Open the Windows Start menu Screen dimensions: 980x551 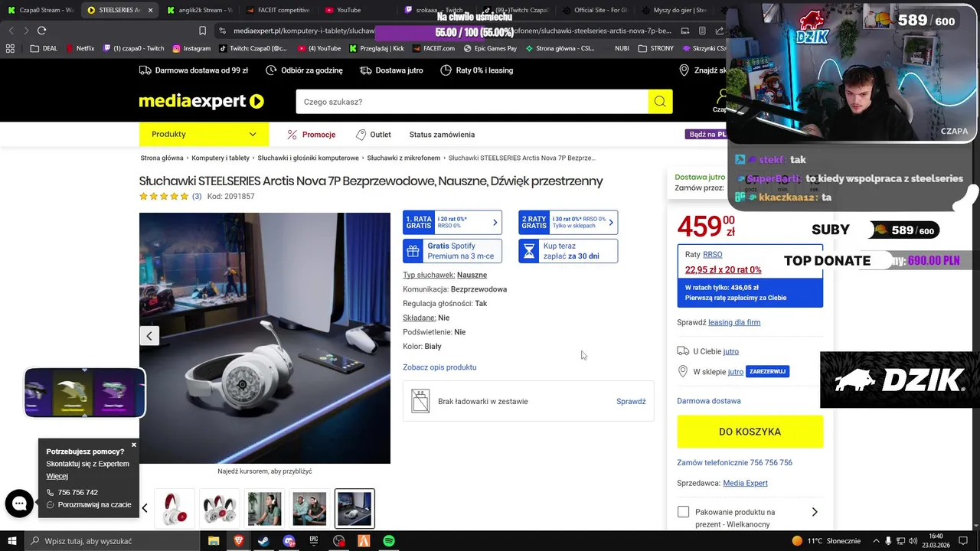point(11,541)
